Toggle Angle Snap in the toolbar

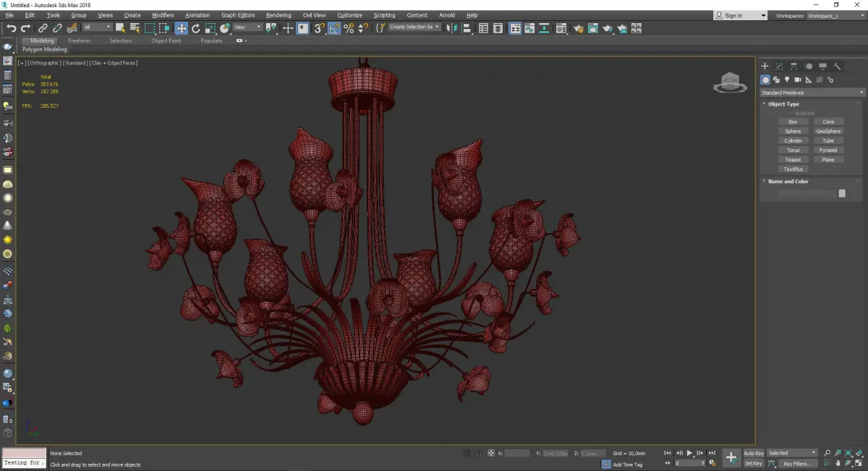point(333,28)
